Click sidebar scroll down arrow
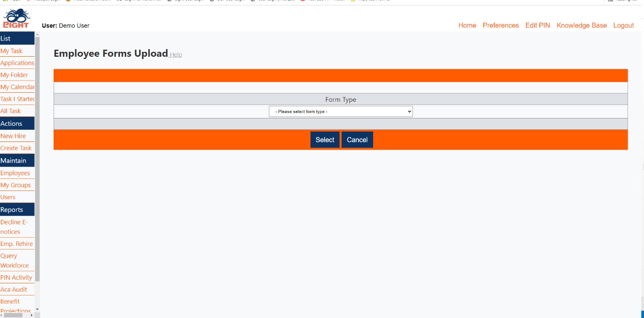Viewport: 644px width, 318px height. click(37, 309)
